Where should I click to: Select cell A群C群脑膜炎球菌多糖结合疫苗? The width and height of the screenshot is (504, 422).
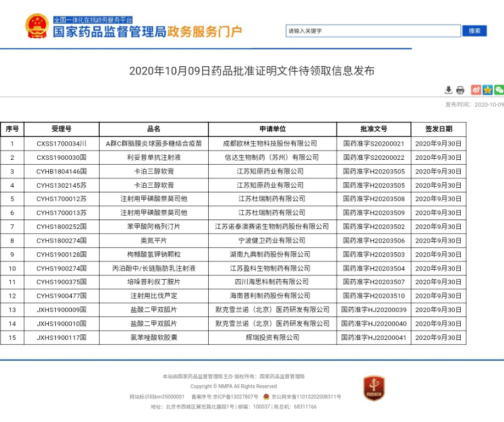[x=153, y=143]
